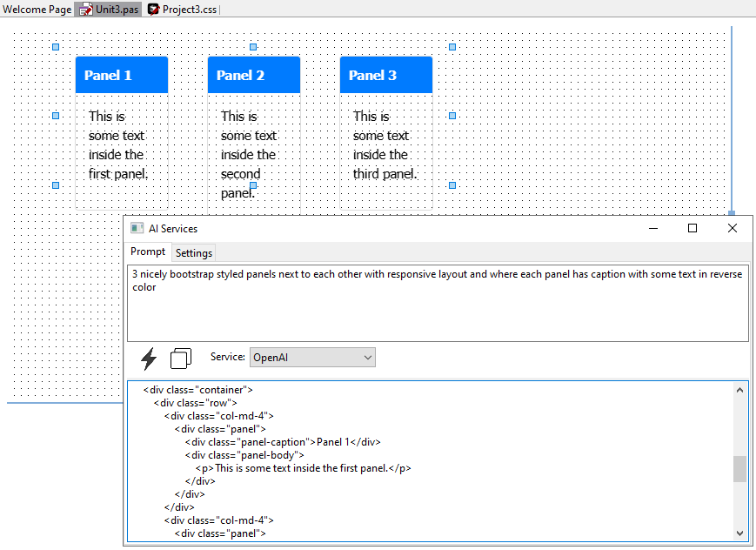
Task: Open the Project3.css editor tab
Action: pos(182,10)
